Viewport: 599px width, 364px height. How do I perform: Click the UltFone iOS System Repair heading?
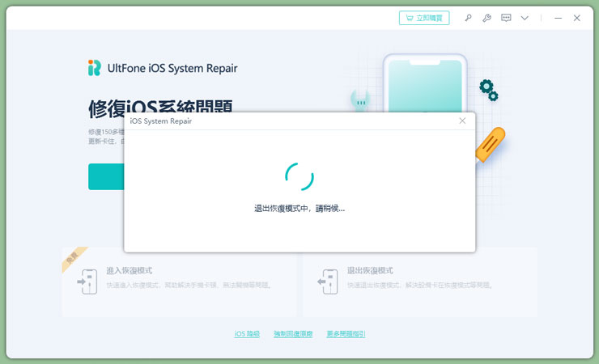(x=172, y=68)
